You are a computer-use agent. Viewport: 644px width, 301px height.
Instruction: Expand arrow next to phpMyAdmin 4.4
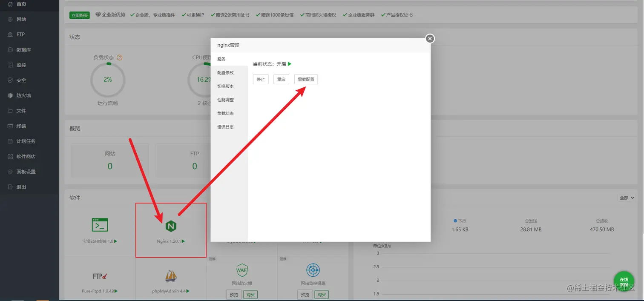point(187,291)
